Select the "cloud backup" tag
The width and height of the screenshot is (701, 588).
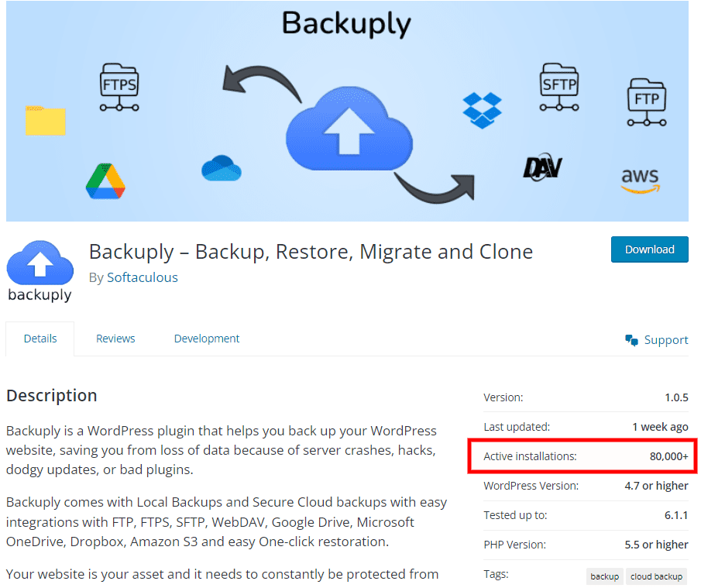click(x=656, y=576)
